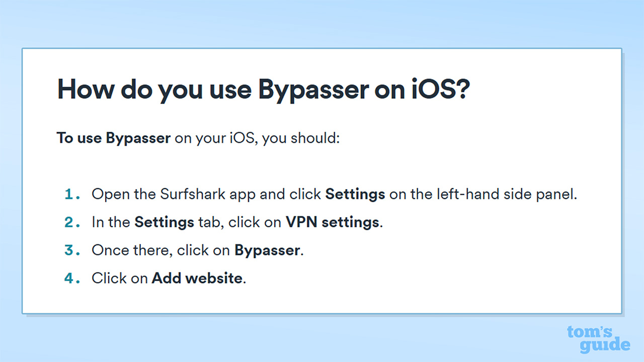Click bold "Settings" in step two
The width and height of the screenshot is (644, 362).
(164, 222)
